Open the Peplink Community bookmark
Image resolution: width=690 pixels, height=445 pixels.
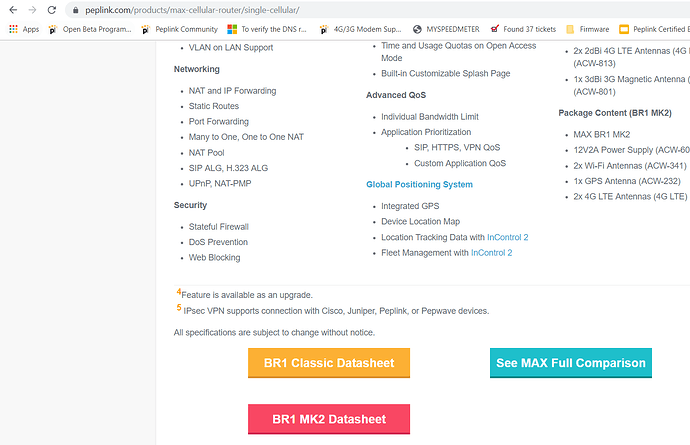pos(180,29)
